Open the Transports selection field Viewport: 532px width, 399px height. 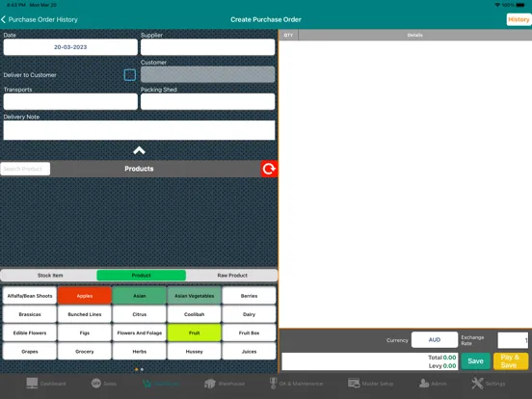pyautogui.click(x=70, y=101)
